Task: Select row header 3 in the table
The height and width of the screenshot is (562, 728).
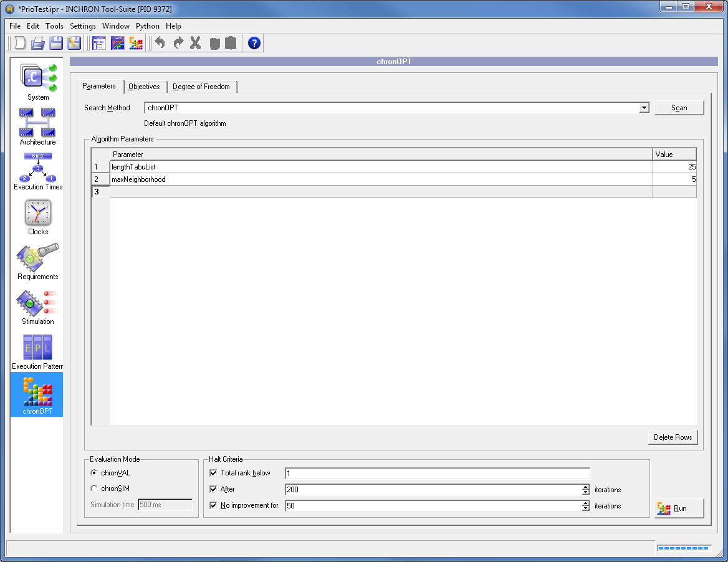Action: coord(101,192)
